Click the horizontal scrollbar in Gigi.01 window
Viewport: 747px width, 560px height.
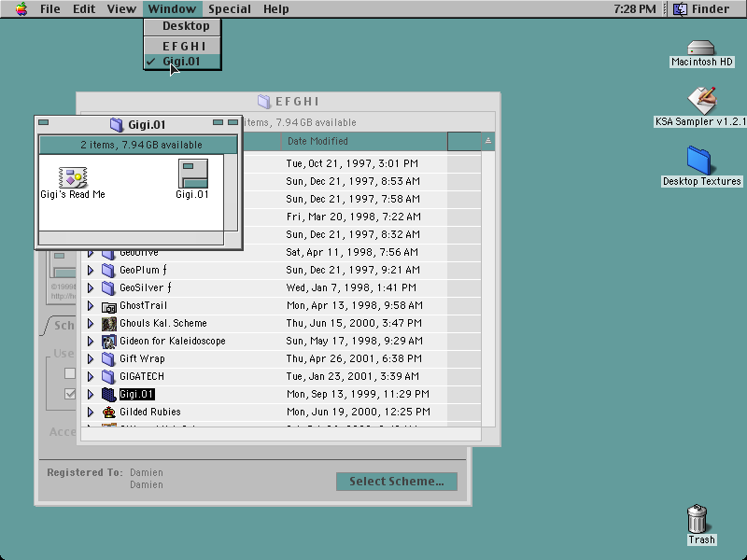tap(131, 238)
